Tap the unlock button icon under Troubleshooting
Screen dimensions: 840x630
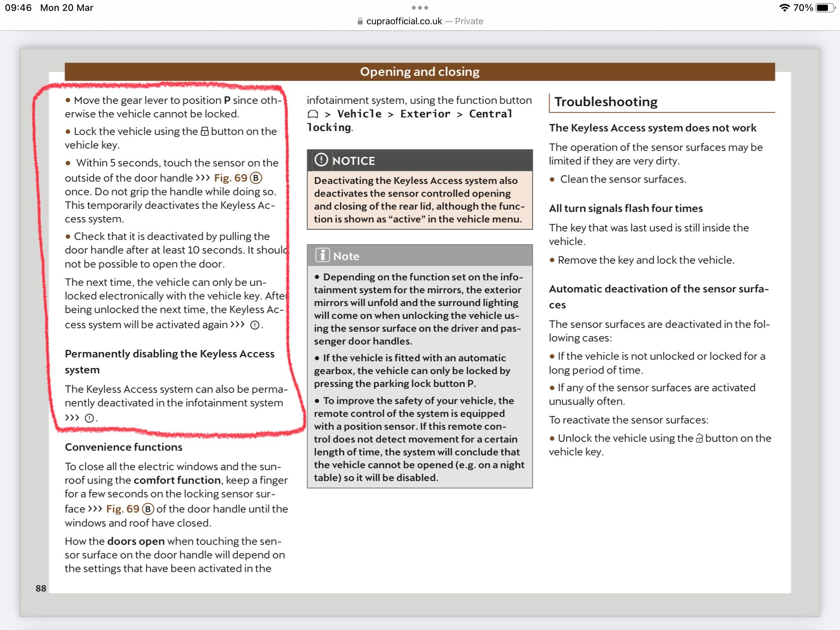[699, 438]
